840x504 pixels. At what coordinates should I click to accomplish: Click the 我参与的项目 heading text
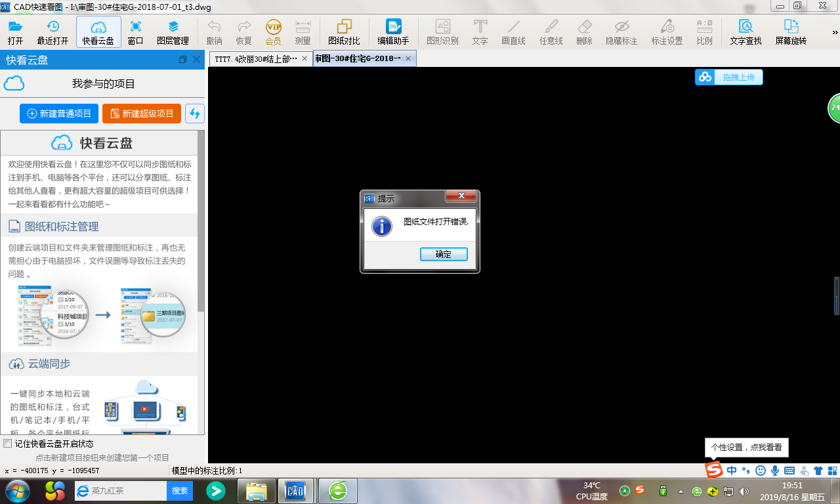[104, 84]
